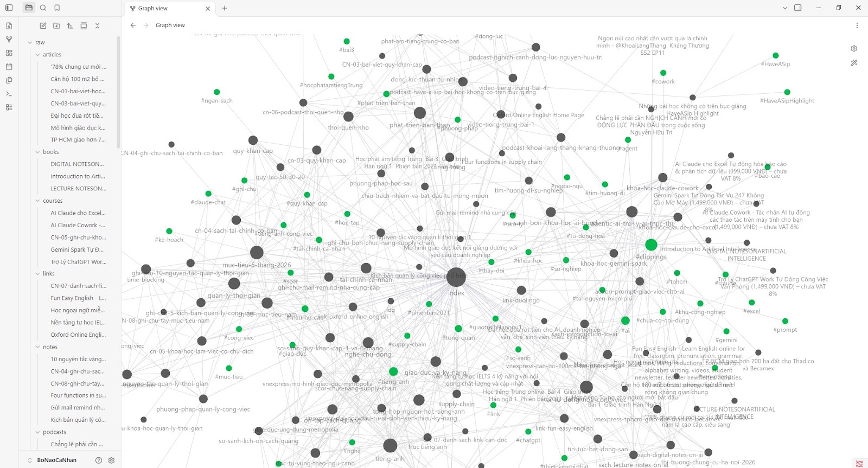
Task: Open file 'Gemini Spark Tự Đ...'
Action: (x=78, y=249)
